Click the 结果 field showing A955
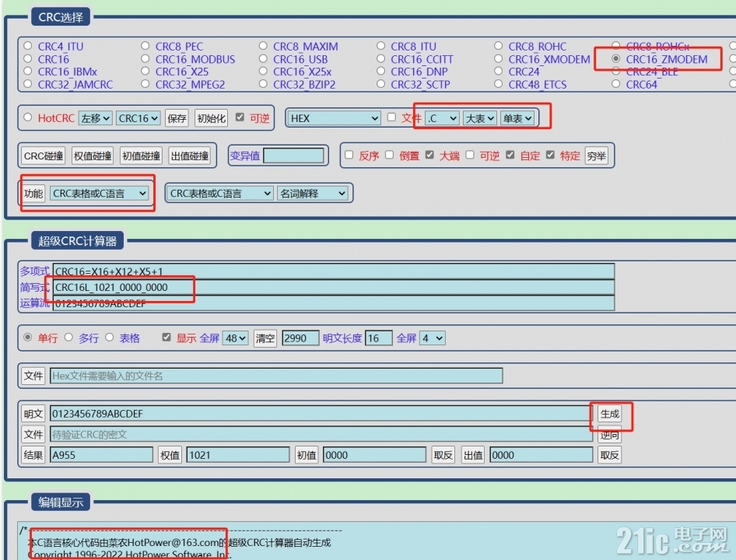The height and width of the screenshot is (560, 736). 101,455
